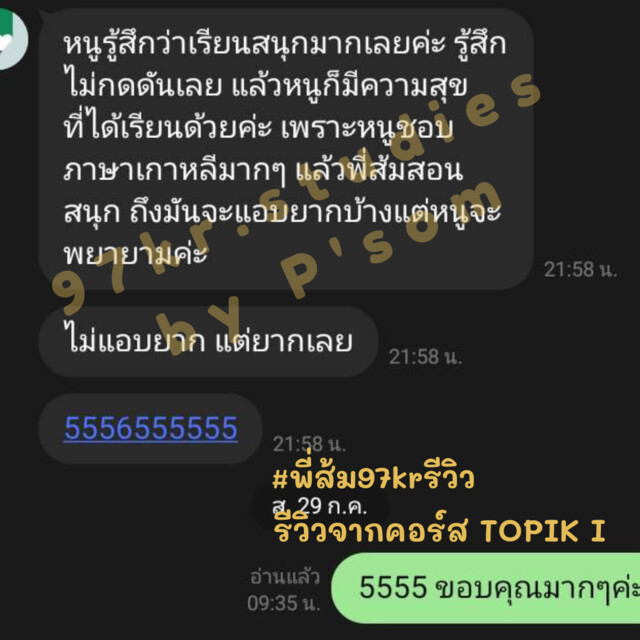640x640 pixels.
Task: Click the first line หนูรู้สึกว่าเรียนสนุกมากเลยค่ะ
Action: tap(254, 44)
